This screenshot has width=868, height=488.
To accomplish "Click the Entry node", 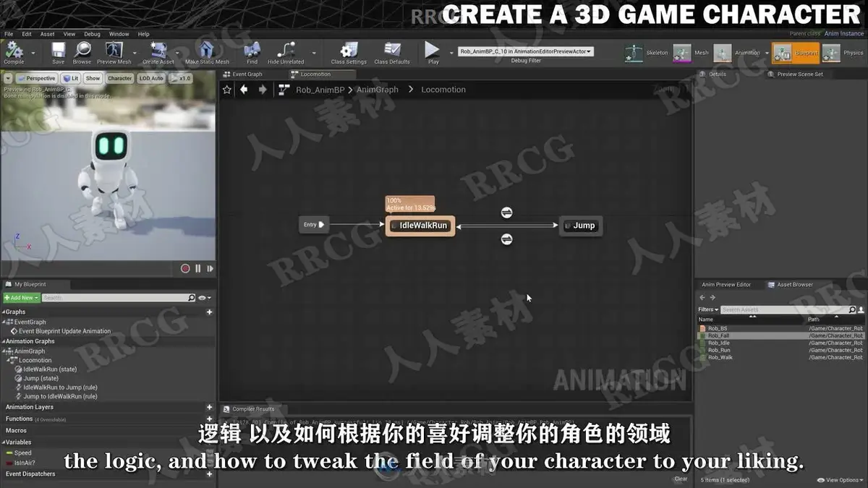I will click(x=314, y=225).
